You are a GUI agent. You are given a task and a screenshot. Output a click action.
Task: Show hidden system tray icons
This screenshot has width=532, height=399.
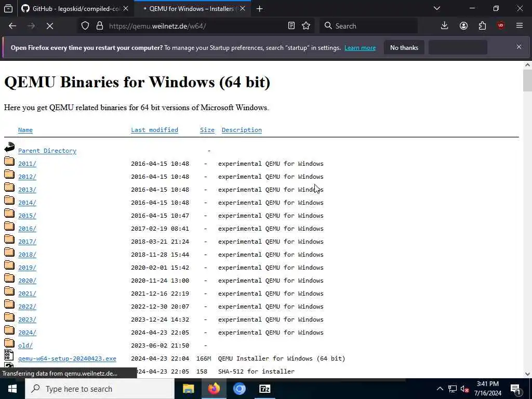point(440,389)
